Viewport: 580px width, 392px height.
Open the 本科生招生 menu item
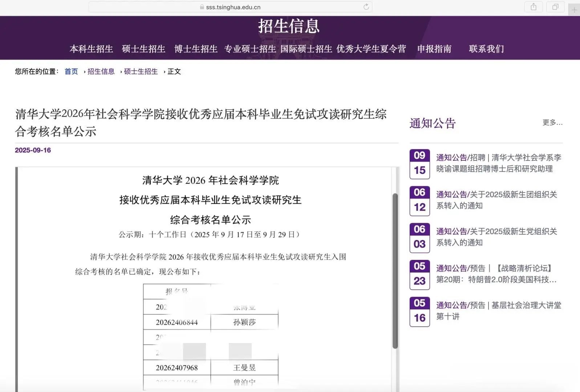tap(91, 49)
